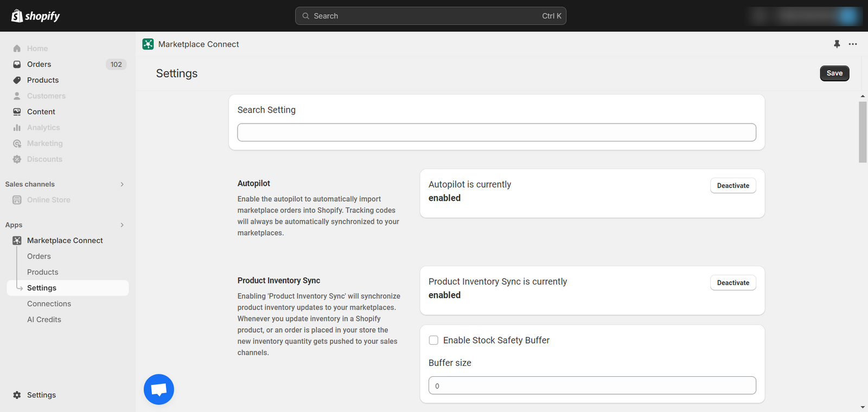Click the Online Store icon
This screenshot has height=412, width=868.
[17, 200]
